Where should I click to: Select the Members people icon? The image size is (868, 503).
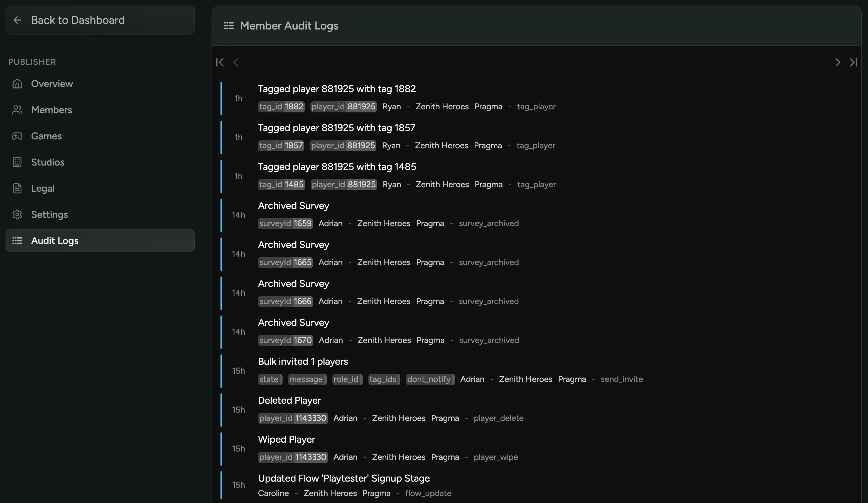(18, 110)
